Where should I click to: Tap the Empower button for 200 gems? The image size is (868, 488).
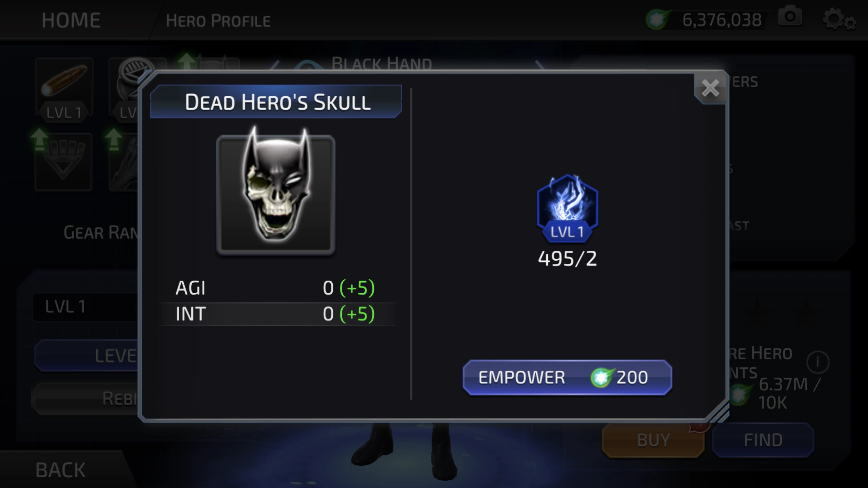pyautogui.click(x=567, y=377)
